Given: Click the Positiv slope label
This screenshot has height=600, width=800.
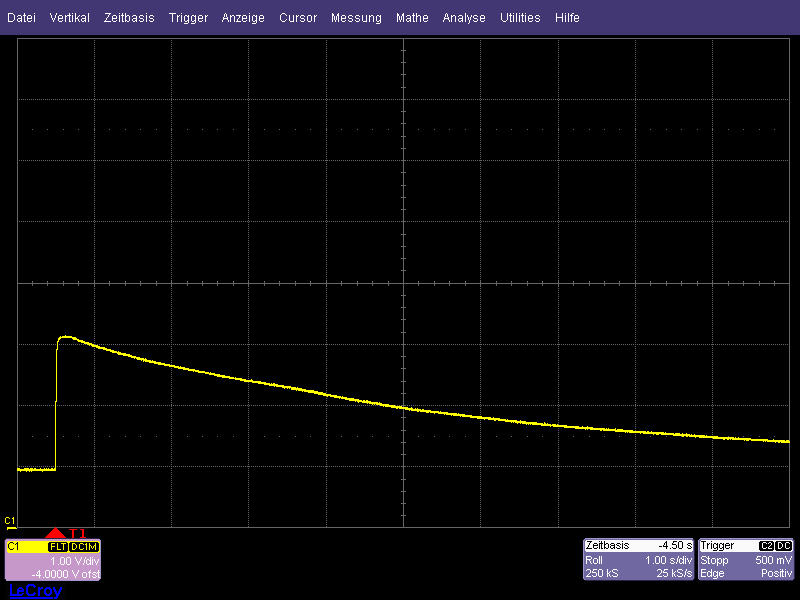Looking at the screenshot, I should [x=777, y=573].
